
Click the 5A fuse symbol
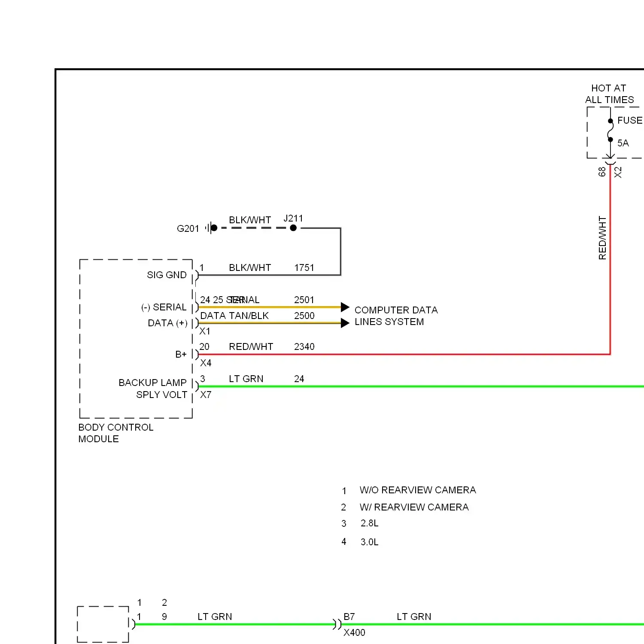pyautogui.click(x=610, y=130)
